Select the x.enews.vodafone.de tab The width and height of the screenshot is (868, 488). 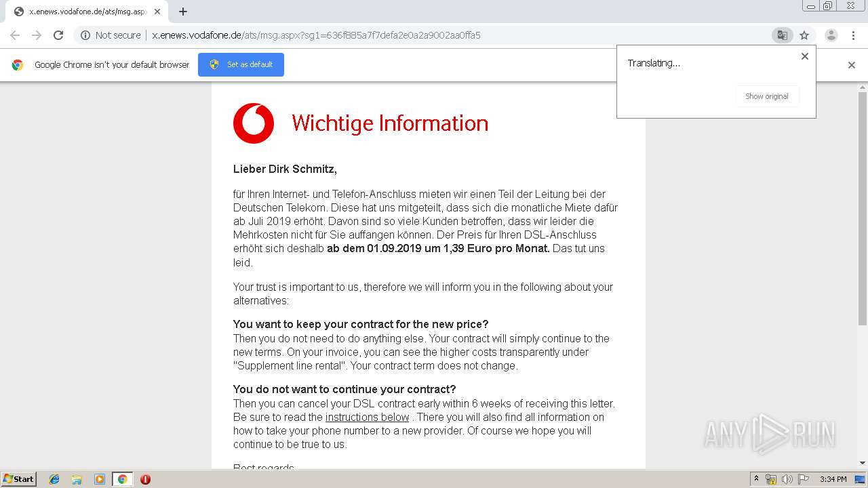pos(87,12)
